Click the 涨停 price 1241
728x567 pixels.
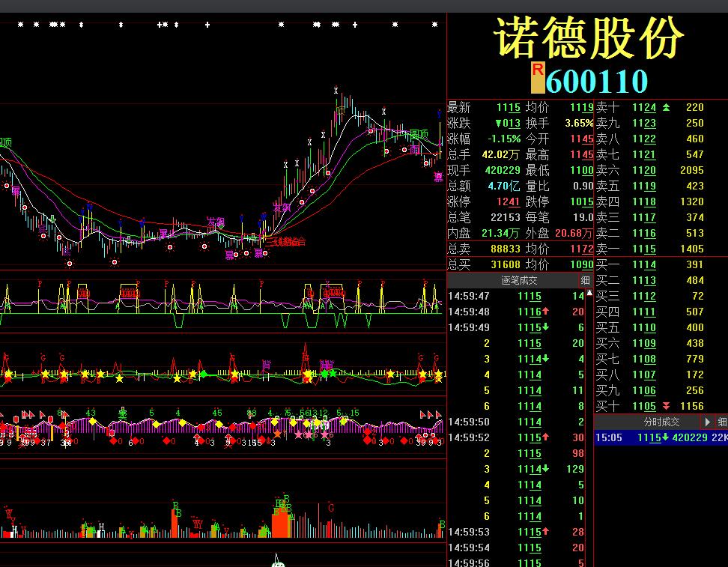pos(509,202)
